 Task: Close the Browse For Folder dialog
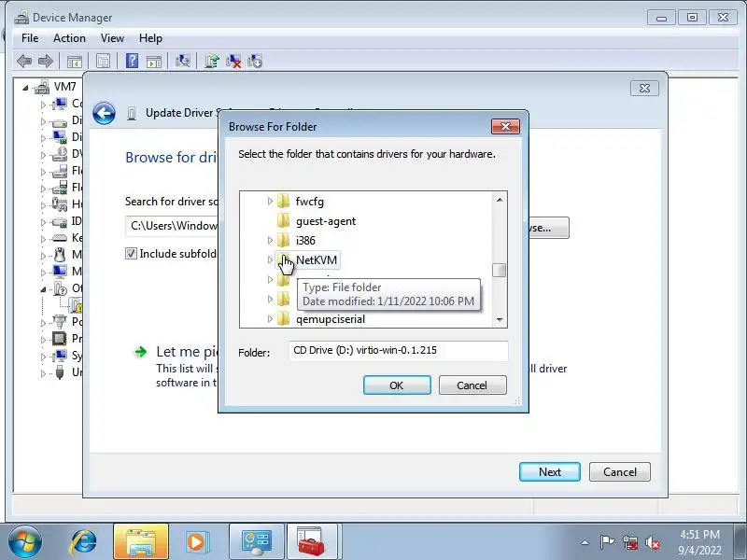pos(505,127)
